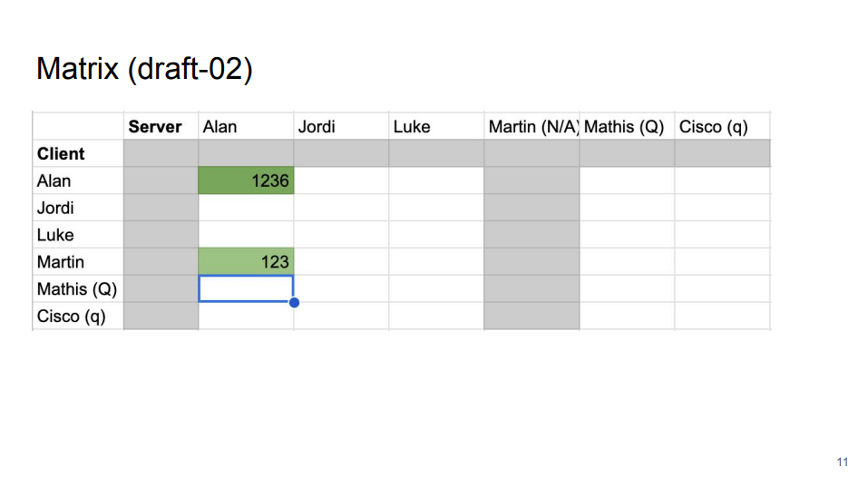Screen dimensions: 868x487
Task: Select the Martin (N/A) column header
Action: pos(532,126)
